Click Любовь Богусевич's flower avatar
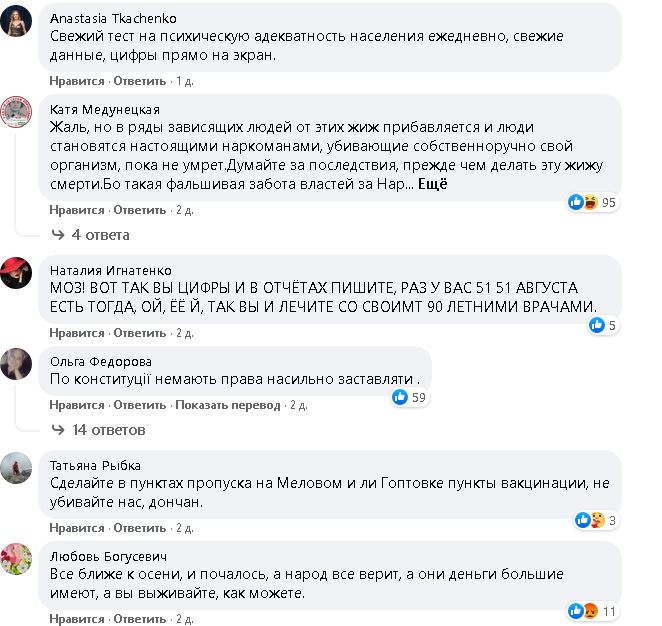This screenshot has height=626, width=662. [17, 560]
